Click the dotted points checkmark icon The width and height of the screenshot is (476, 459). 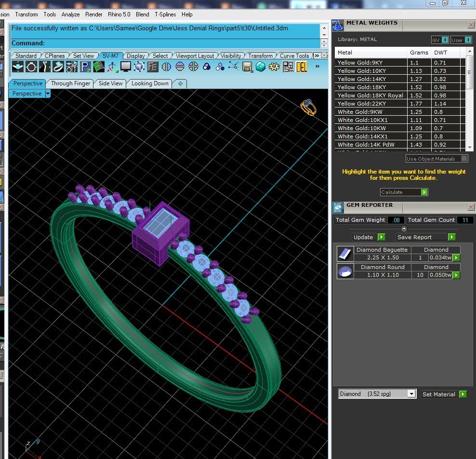coord(234,67)
